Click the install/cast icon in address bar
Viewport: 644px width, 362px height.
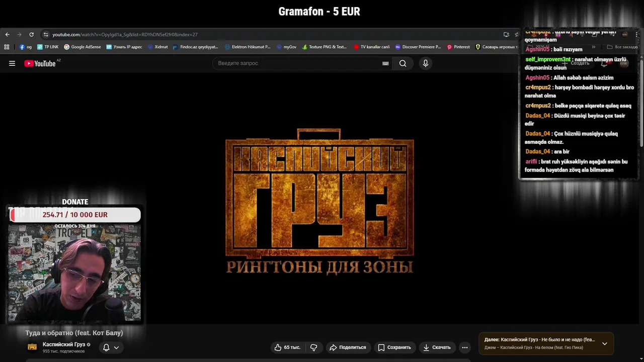(506, 35)
